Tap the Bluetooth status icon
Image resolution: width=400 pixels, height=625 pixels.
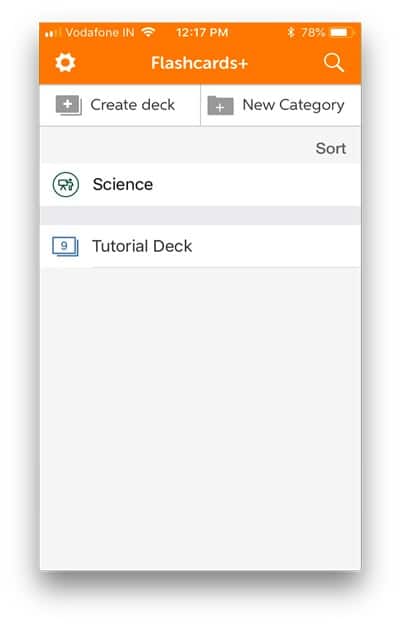[x=291, y=32]
